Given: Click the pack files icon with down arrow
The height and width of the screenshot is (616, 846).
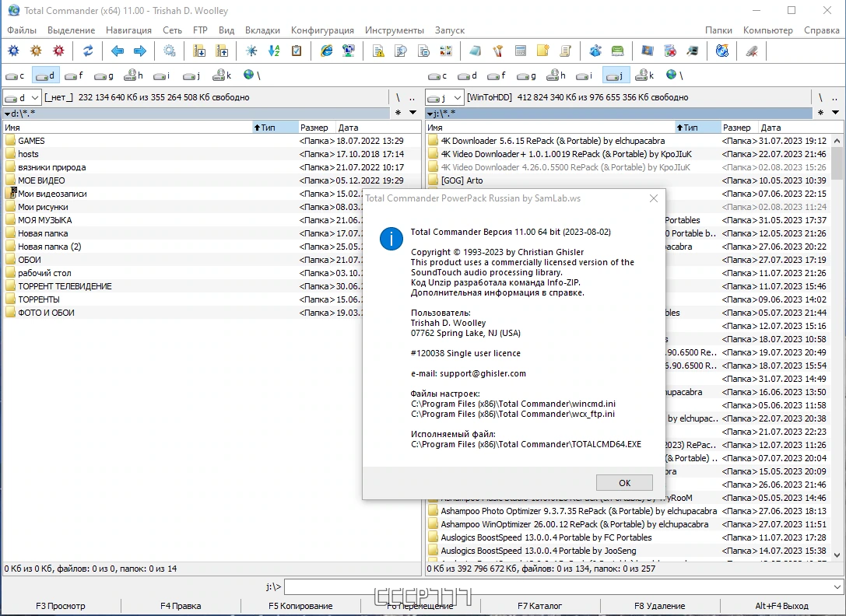Looking at the screenshot, I should [x=199, y=51].
